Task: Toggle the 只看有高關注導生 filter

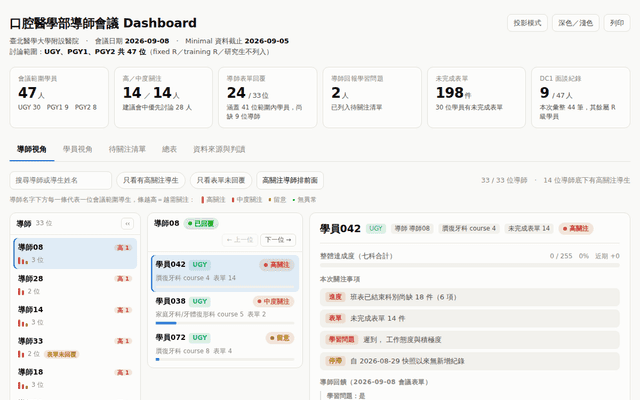Action: point(151,180)
